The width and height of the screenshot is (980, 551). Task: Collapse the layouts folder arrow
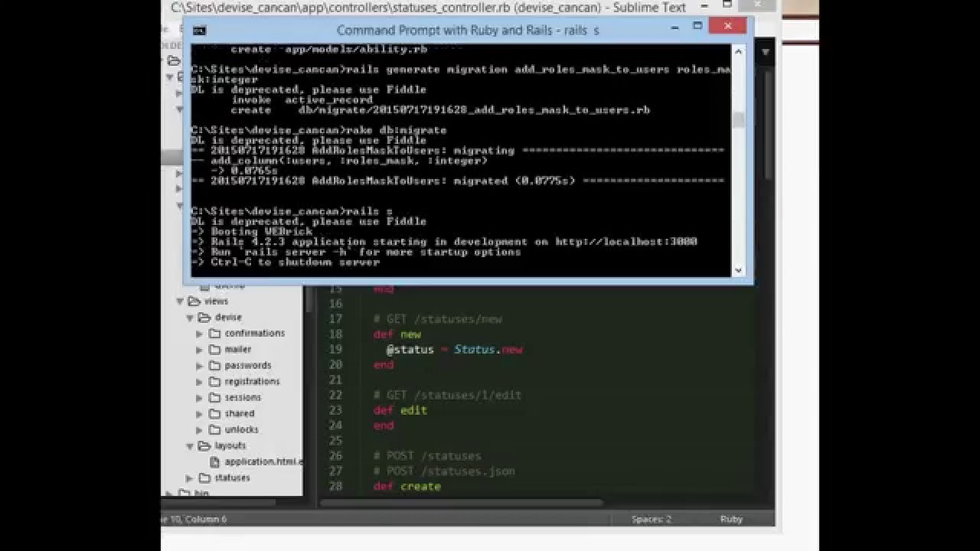coord(190,445)
